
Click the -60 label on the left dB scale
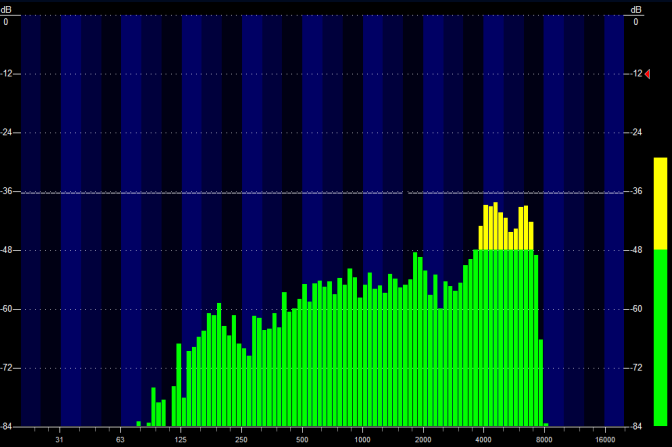click(x=5, y=309)
